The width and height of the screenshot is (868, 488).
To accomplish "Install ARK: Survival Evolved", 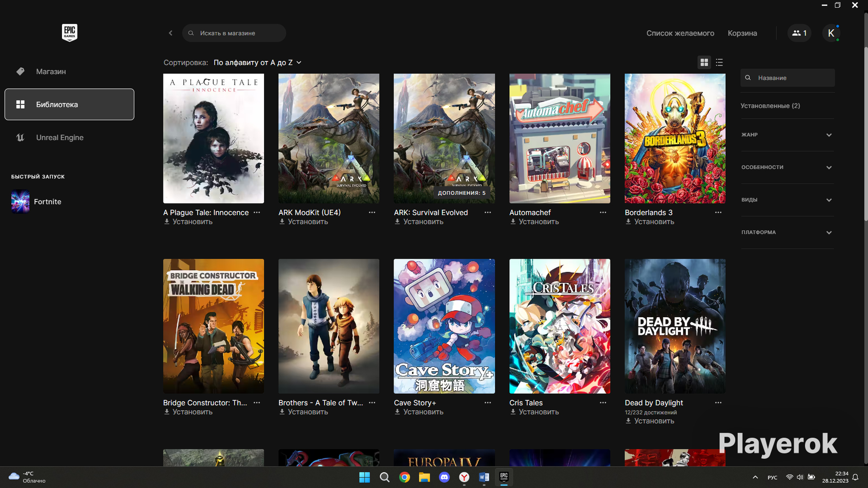I will point(419,222).
